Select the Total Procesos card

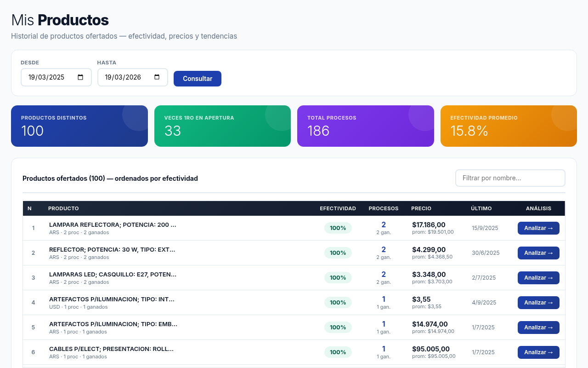(x=365, y=126)
